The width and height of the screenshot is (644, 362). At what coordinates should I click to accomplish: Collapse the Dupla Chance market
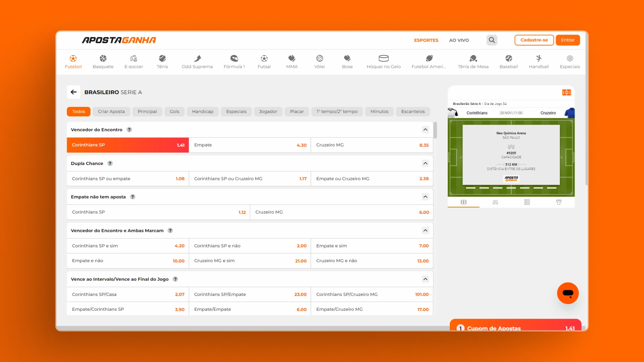(x=425, y=164)
